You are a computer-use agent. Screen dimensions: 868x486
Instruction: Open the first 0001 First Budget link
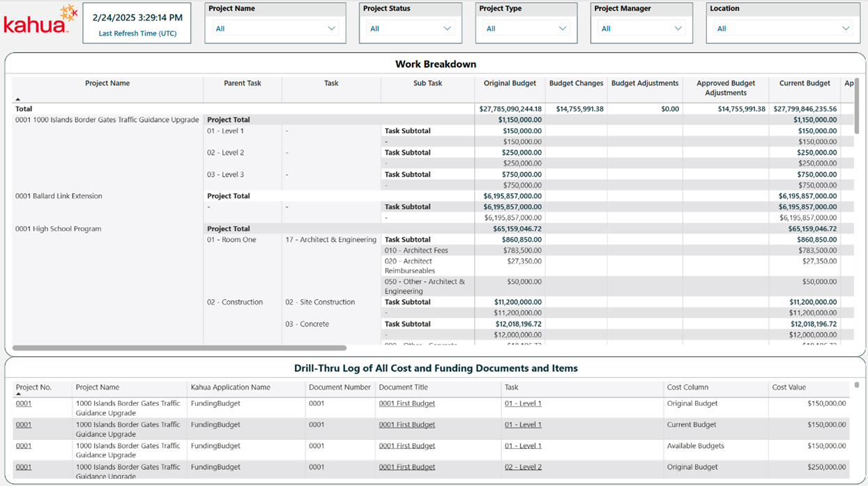(406, 404)
